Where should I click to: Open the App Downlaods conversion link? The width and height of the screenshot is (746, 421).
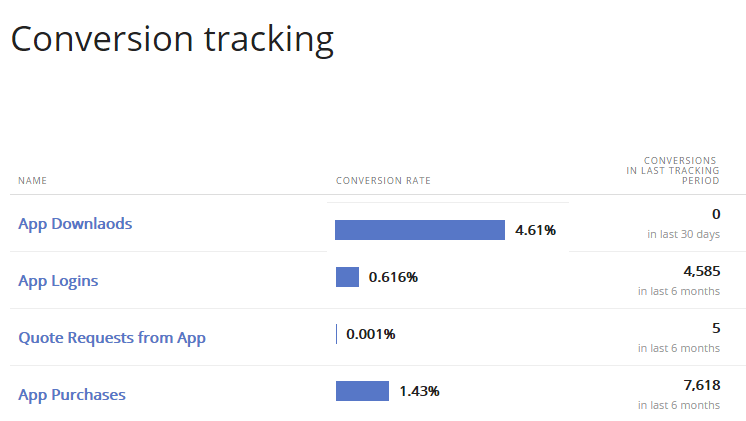[x=75, y=224]
